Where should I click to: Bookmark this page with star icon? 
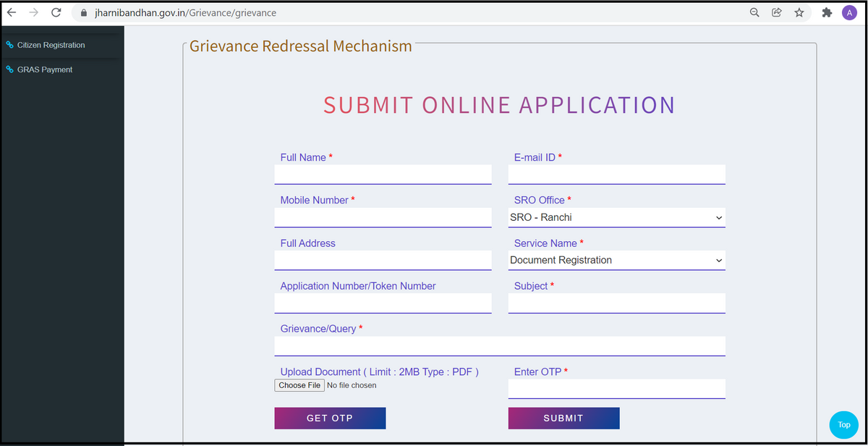coord(799,12)
